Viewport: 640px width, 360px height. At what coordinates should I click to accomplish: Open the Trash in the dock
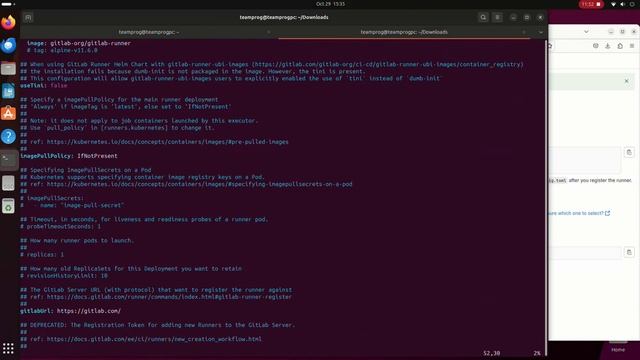[8, 206]
